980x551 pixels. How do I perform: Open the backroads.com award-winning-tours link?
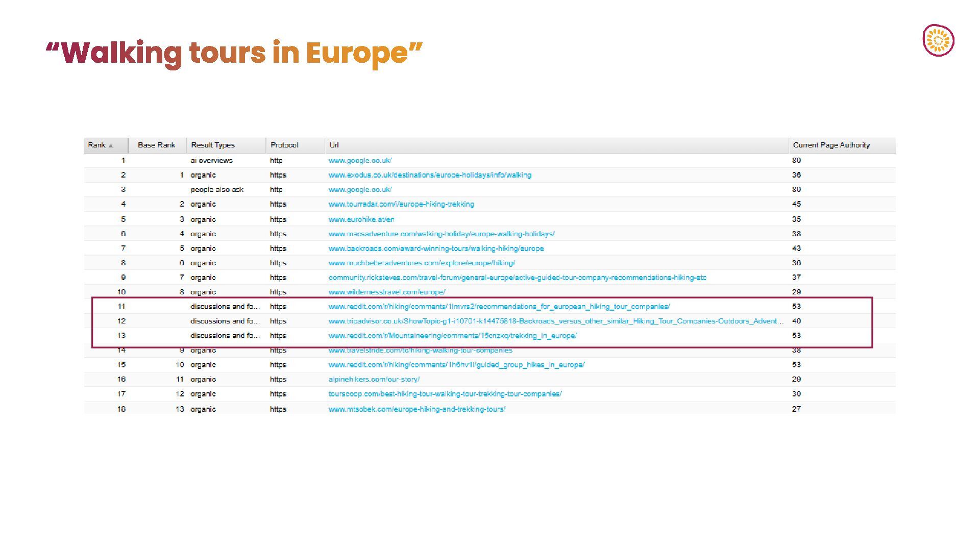436,248
